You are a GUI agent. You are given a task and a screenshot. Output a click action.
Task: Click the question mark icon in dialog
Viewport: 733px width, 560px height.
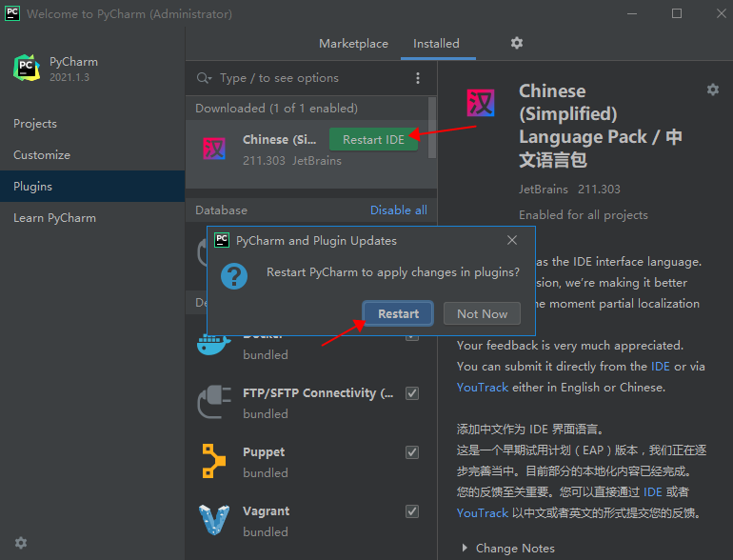coord(234,276)
